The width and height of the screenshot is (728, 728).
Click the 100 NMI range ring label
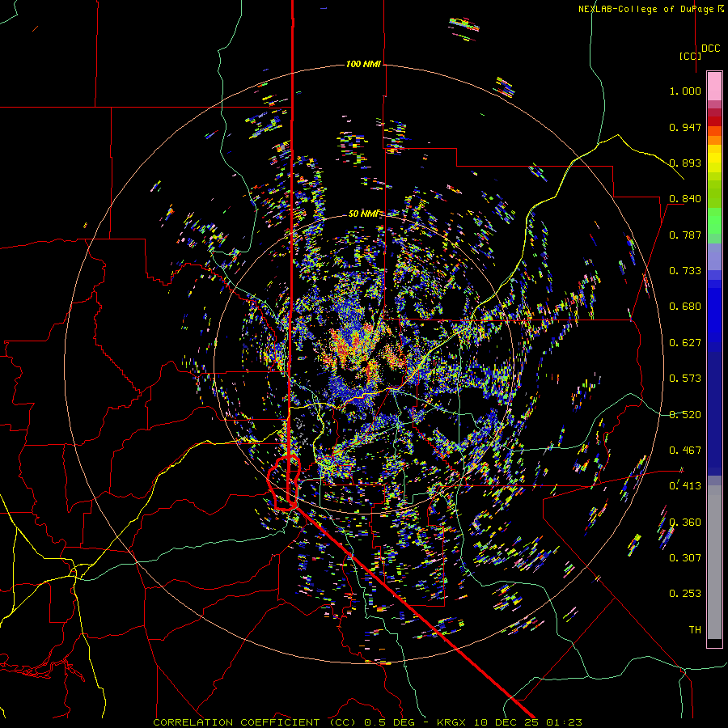363,64
